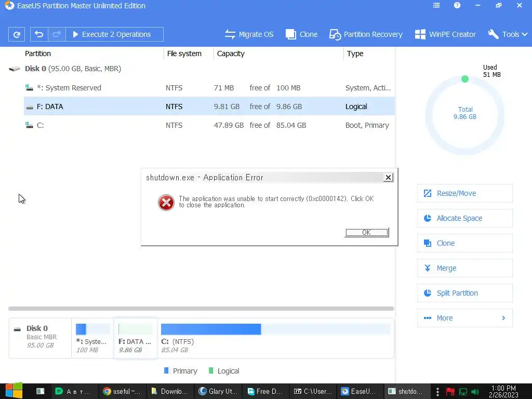This screenshot has height=399, width=532.
Task: Show hidden tray icons via dots
Action: (437, 392)
